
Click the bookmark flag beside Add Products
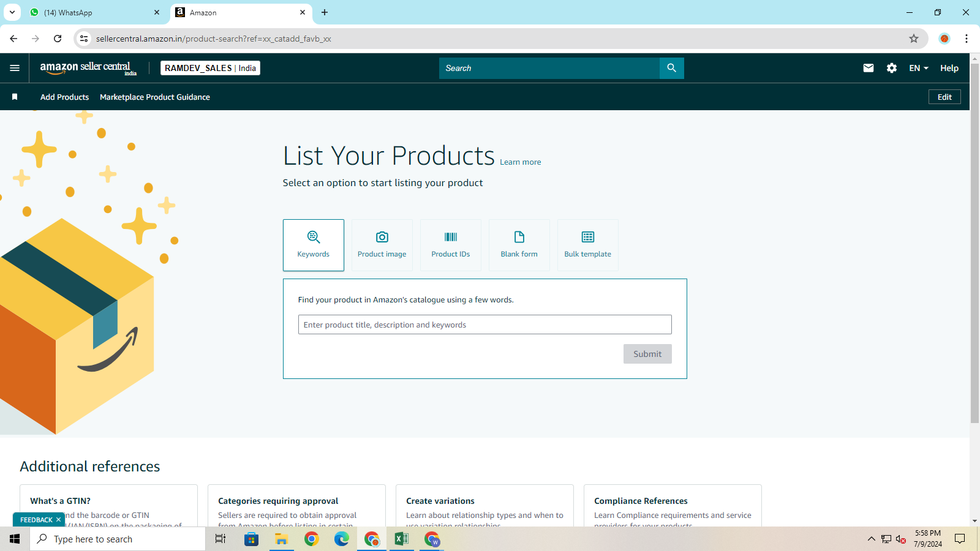[x=15, y=97]
